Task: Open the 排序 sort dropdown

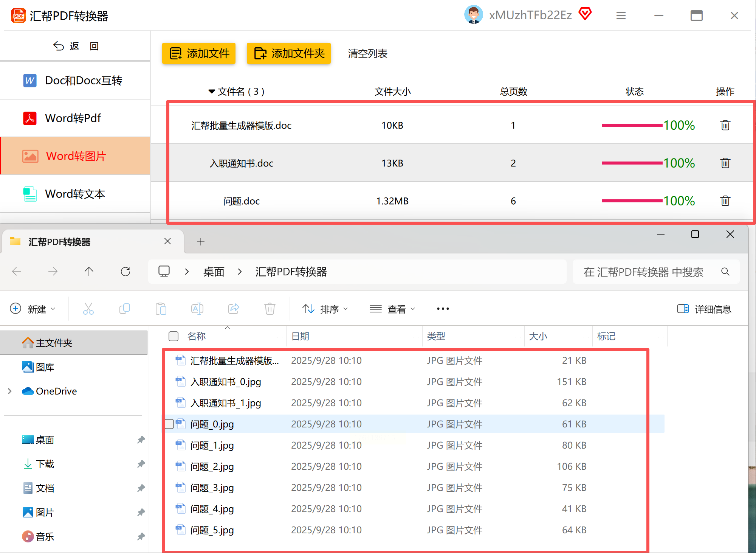Action: tap(325, 309)
